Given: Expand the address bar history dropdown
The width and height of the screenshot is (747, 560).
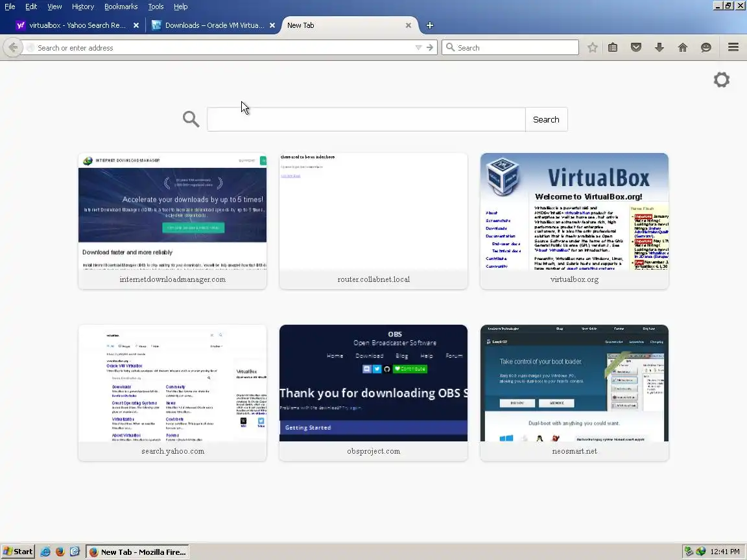Looking at the screenshot, I should coord(418,47).
